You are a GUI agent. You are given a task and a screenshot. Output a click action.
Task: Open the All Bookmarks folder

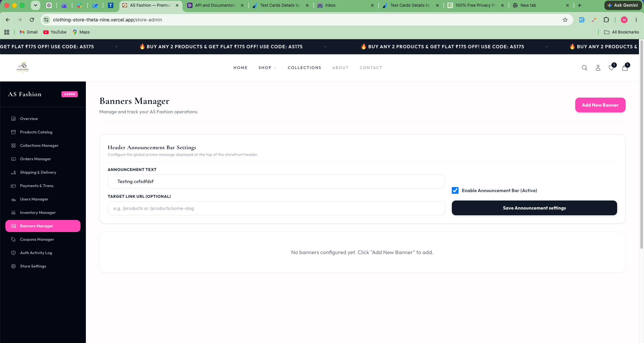pyautogui.click(x=622, y=32)
